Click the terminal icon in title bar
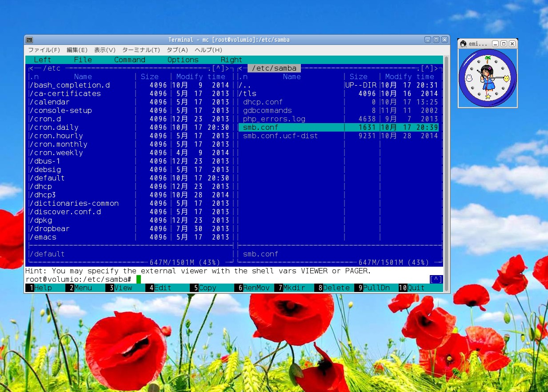 [x=29, y=40]
